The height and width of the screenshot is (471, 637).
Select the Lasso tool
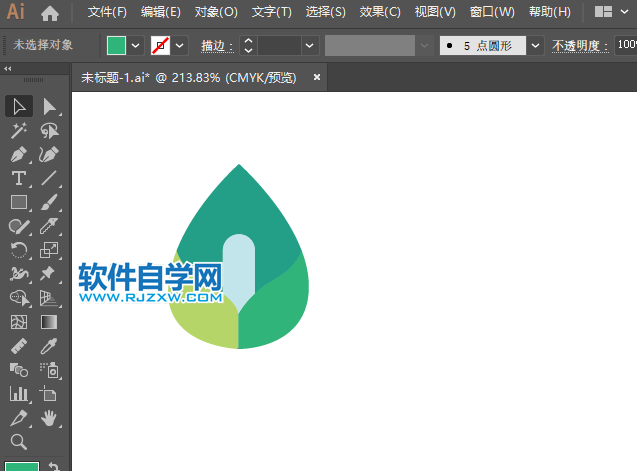[50, 130]
